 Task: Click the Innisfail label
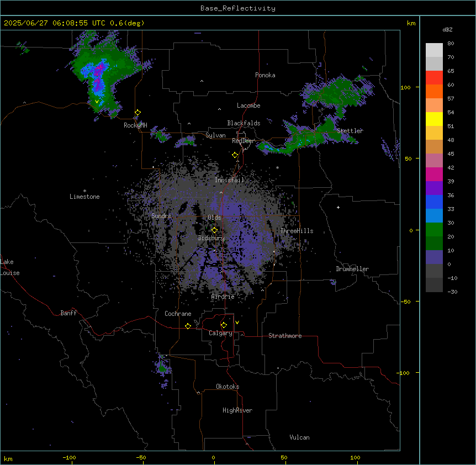230,180
